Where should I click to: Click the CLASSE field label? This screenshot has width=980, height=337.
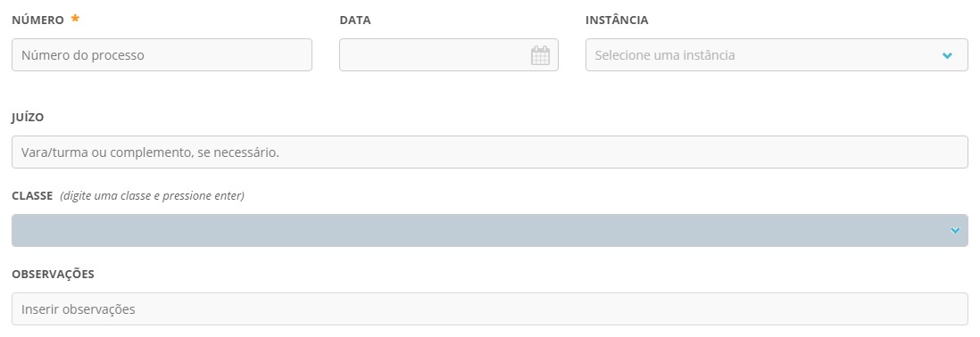pyautogui.click(x=32, y=196)
